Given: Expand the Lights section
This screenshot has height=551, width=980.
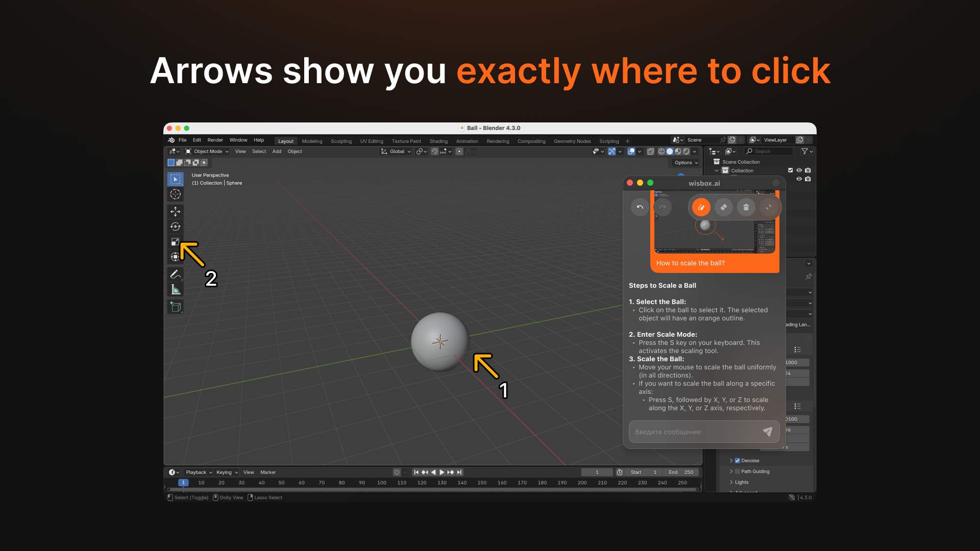Looking at the screenshot, I should tap(741, 482).
